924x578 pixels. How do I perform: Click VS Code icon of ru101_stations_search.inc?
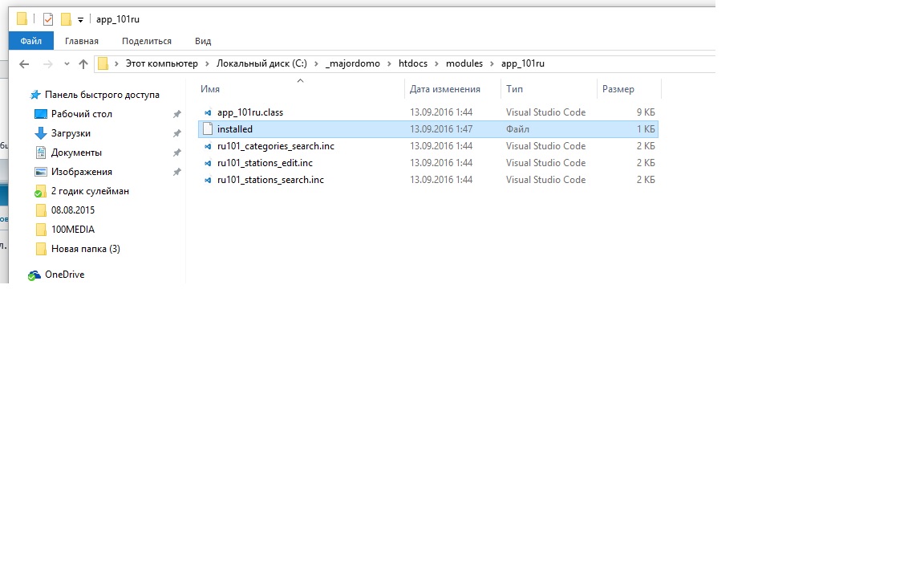pos(208,181)
